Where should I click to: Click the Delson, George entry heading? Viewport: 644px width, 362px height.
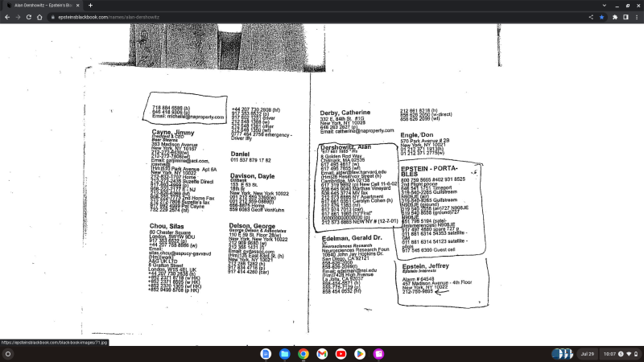[252, 226]
